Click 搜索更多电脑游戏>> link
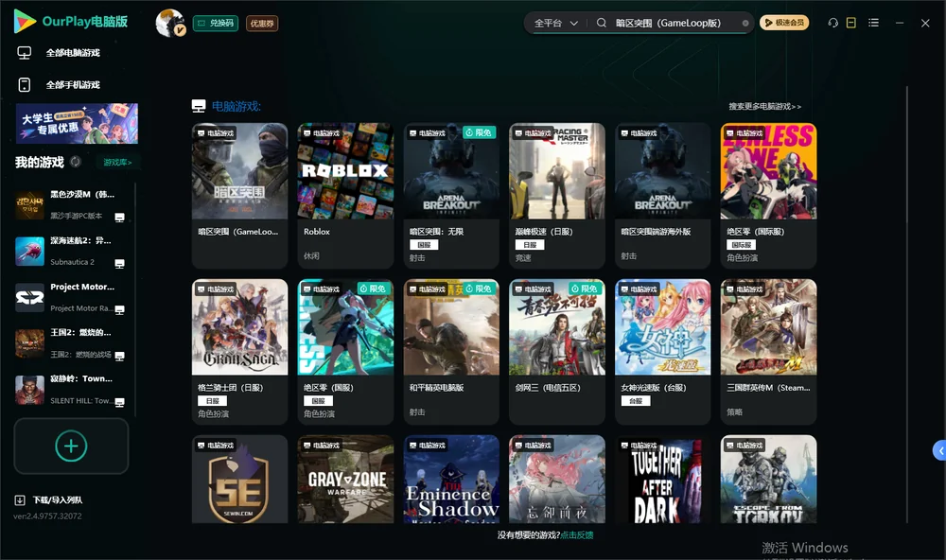Screen dimensions: 946x560 (764, 106)
